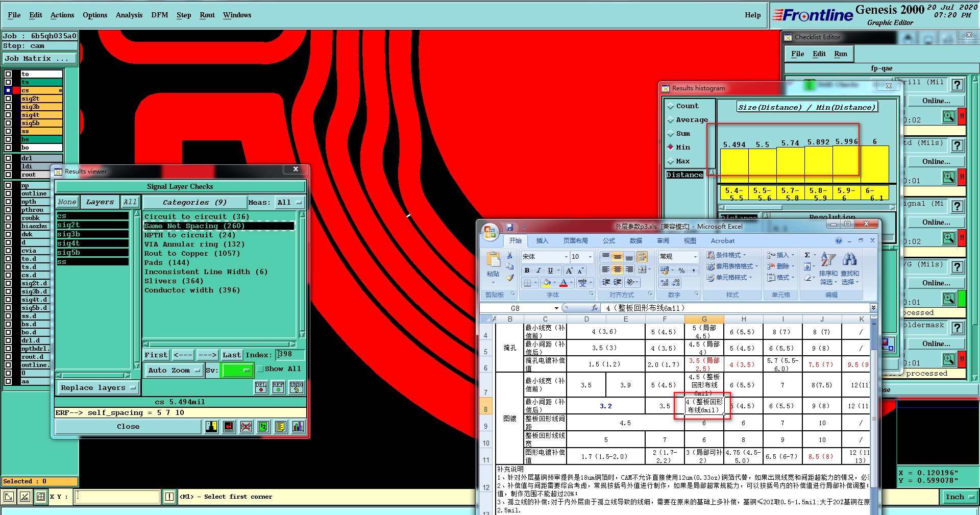Click the red-square icon beside the Close button
The height and width of the screenshot is (515, 980).
coord(229,427)
